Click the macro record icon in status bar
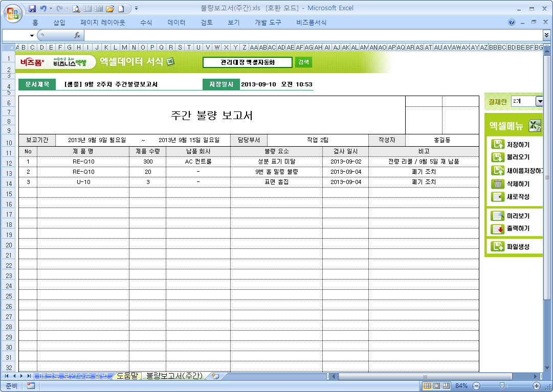 (31, 386)
